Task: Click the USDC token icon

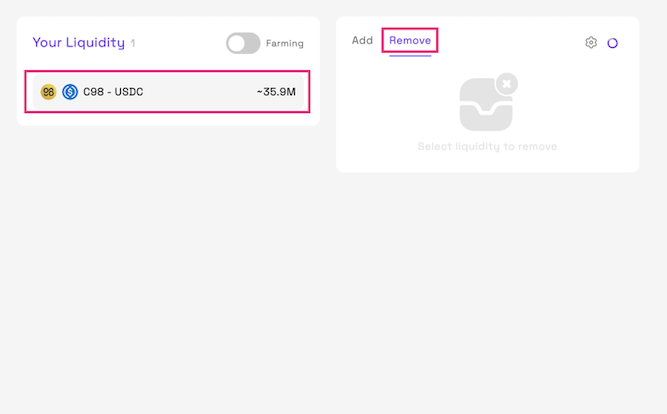Action: (70, 92)
